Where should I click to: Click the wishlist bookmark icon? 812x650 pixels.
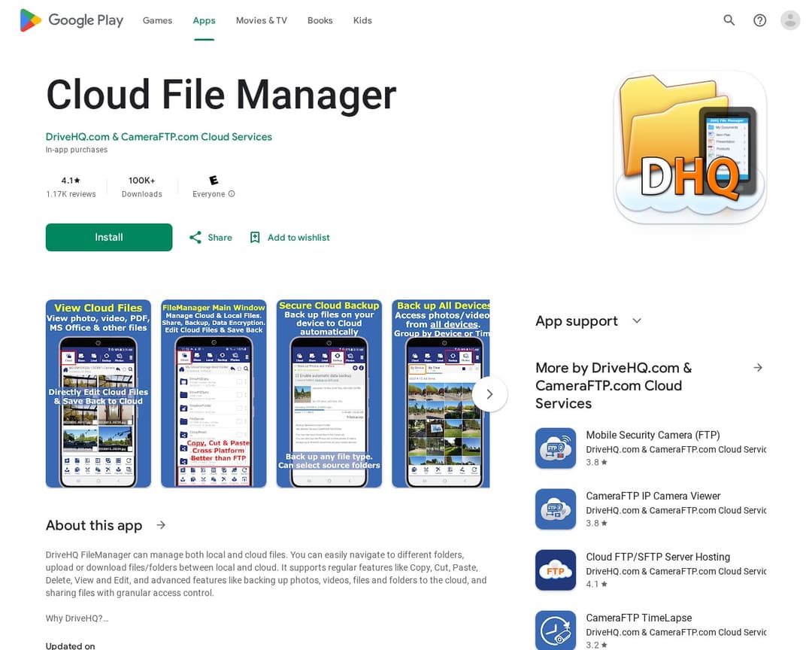pyautogui.click(x=255, y=238)
